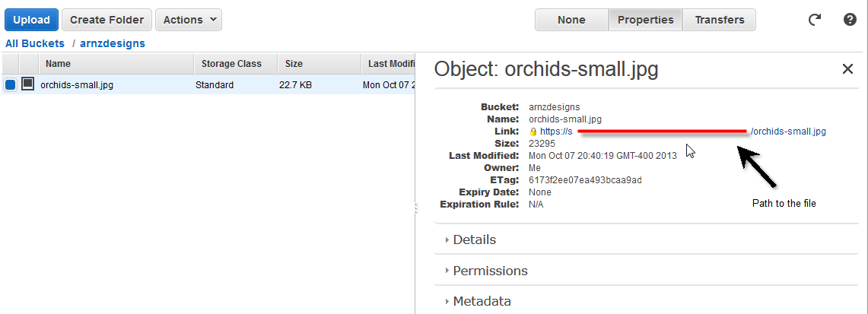Go to All Buckets breadcrumb link
The image size is (868, 314).
point(35,43)
